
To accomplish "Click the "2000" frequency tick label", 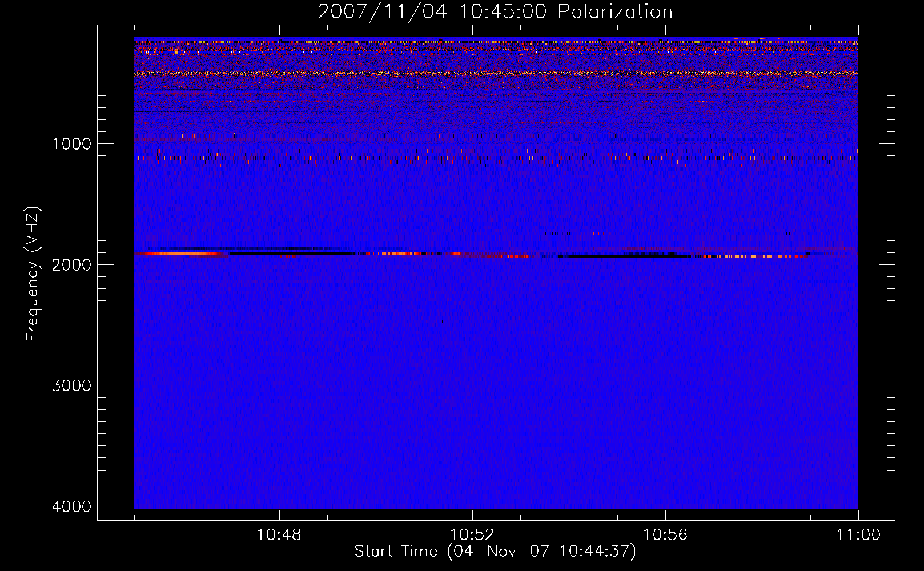I will click(x=71, y=264).
